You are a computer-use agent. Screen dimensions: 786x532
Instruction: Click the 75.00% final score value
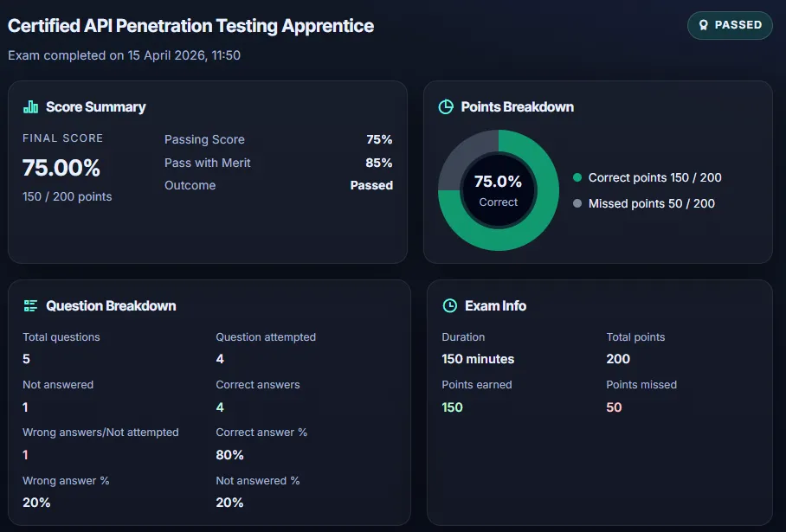tap(61, 168)
